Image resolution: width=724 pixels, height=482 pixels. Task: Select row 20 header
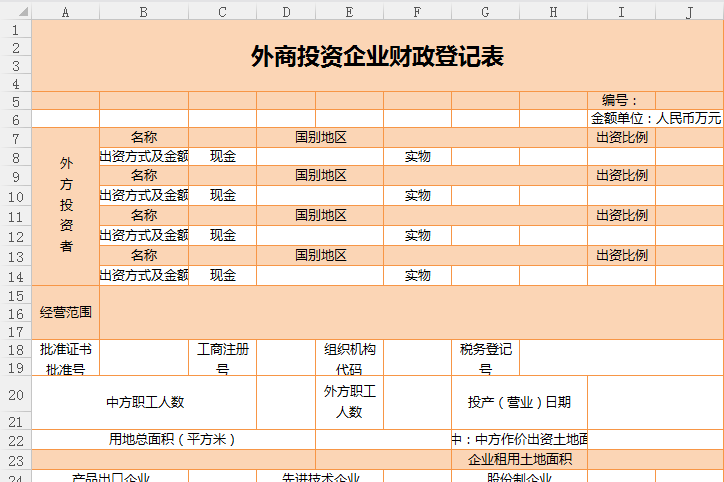point(15,395)
